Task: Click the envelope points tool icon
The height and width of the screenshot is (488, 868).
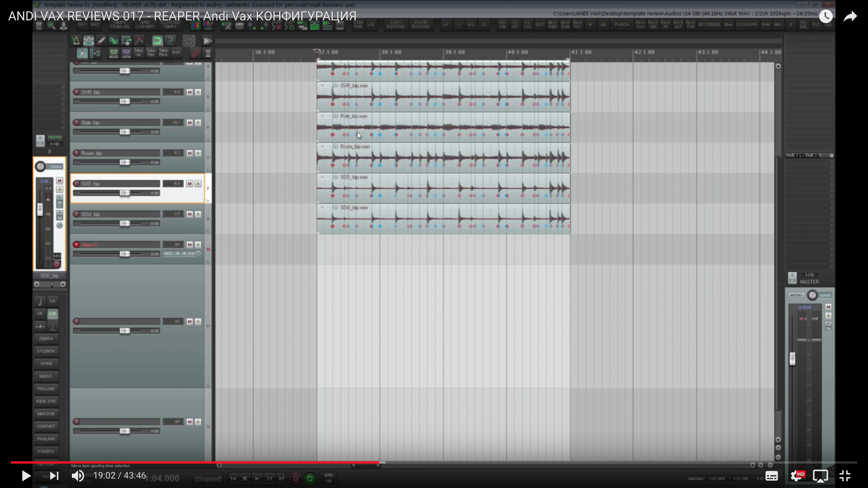Action: (x=139, y=41)
